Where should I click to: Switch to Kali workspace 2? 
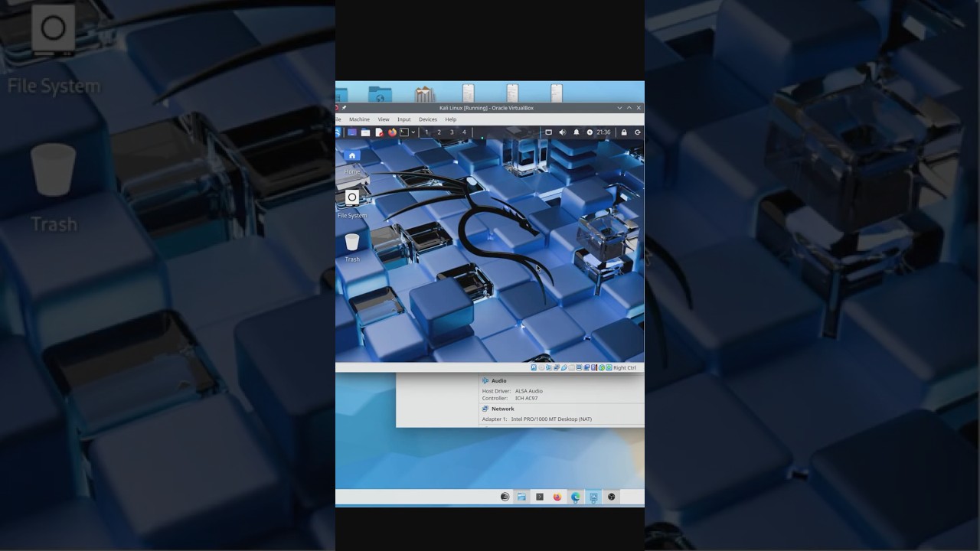(439, 132)
